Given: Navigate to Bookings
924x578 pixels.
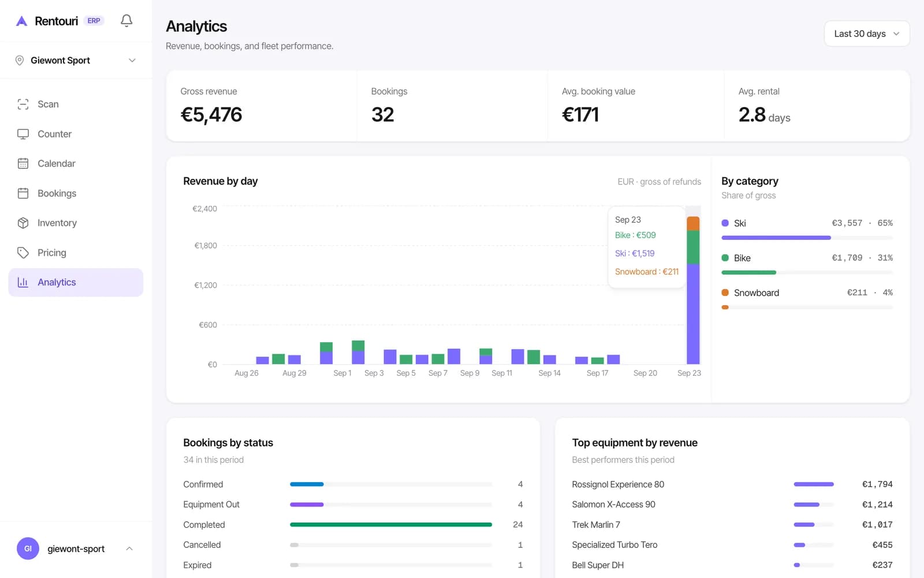Looking at the screenshot, I should pyautogui.click(x=76, y=193).
